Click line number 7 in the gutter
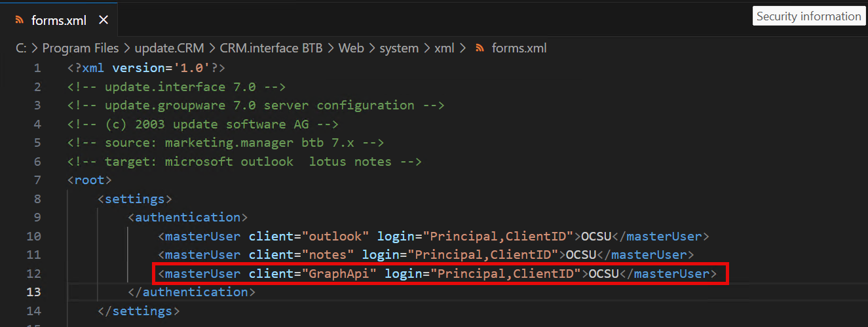Screen dimensions: 868x327 (x=37, y=180)
